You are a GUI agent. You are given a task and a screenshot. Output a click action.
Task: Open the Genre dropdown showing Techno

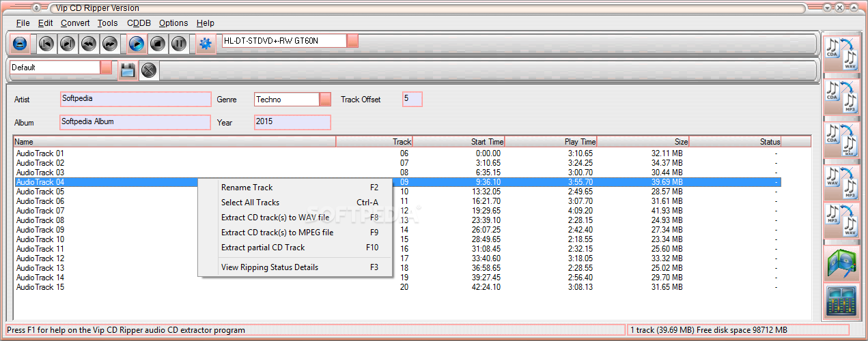[x=326, y=100]
